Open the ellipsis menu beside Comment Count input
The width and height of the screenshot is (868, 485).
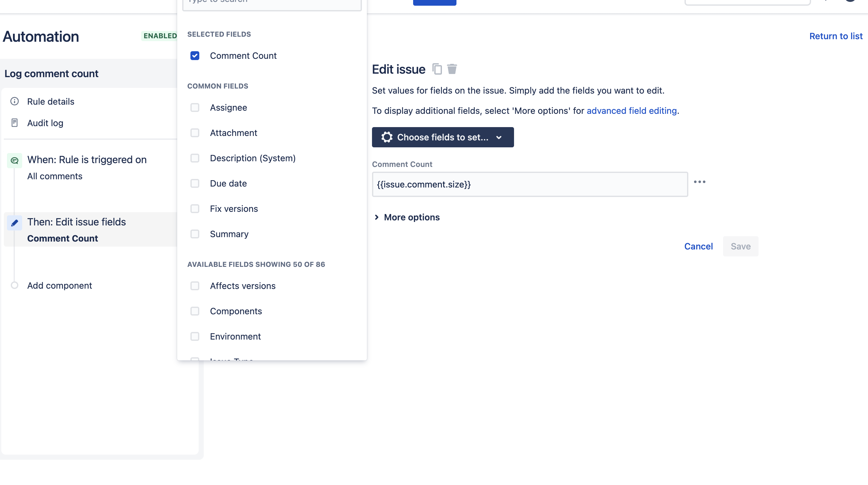tap(700, 181)
